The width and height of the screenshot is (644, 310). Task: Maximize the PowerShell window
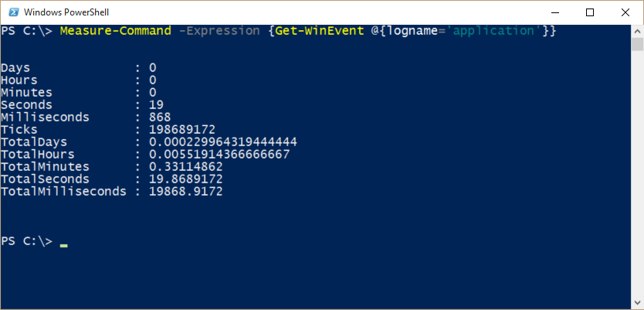(590, 12)
